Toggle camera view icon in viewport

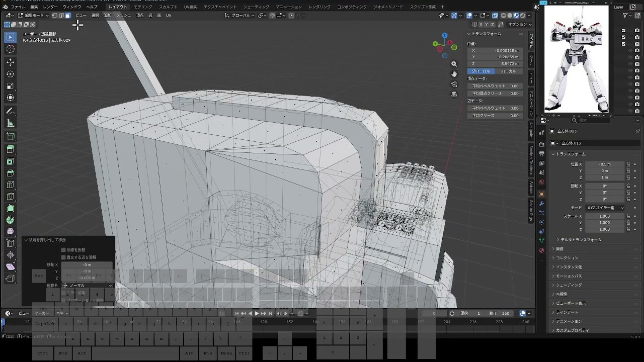pyautogui.click(x=454, y=84)
